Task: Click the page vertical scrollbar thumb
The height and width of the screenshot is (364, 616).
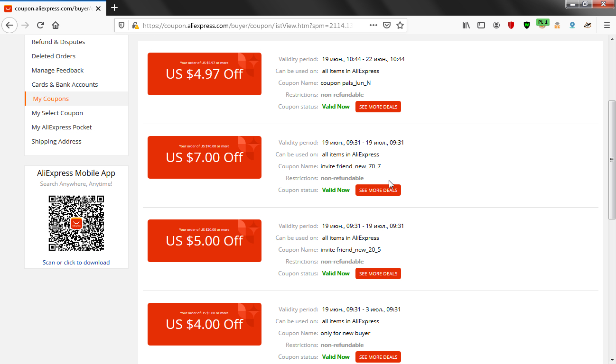Action: (x=612, y=160)
